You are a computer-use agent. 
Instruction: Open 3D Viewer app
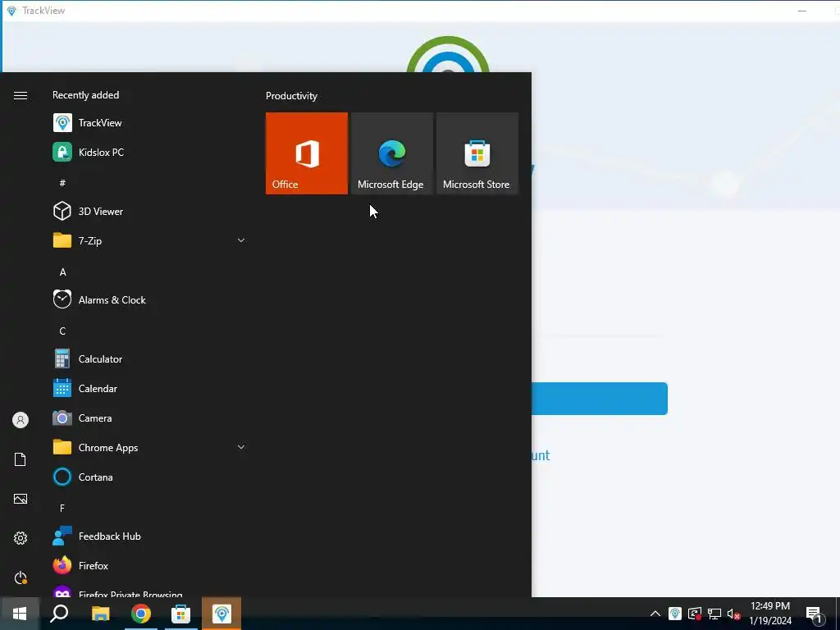[x=149, y=211]
